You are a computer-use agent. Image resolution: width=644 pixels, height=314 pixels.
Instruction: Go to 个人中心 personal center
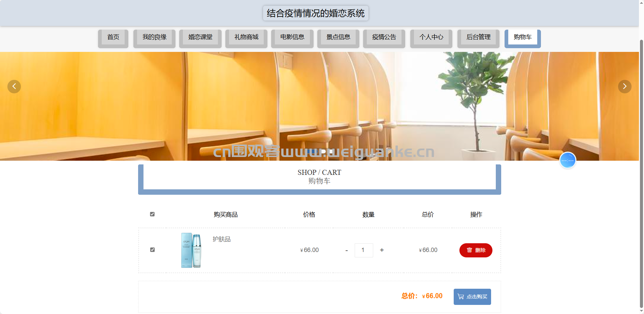pos(431,37)
